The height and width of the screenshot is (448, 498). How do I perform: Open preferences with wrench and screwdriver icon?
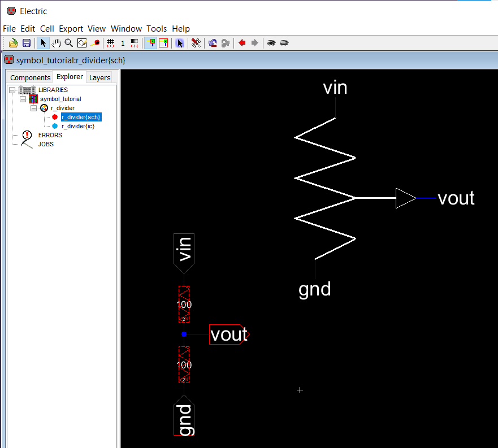(x=196, y=43)
